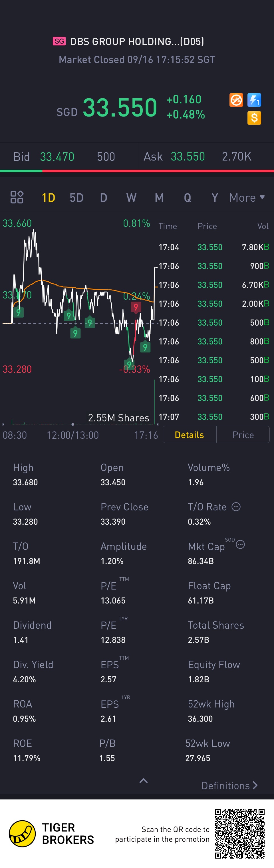Select the 5D chart tab
The height and width of the screenshot is (868, 274).
pos(76,198)
